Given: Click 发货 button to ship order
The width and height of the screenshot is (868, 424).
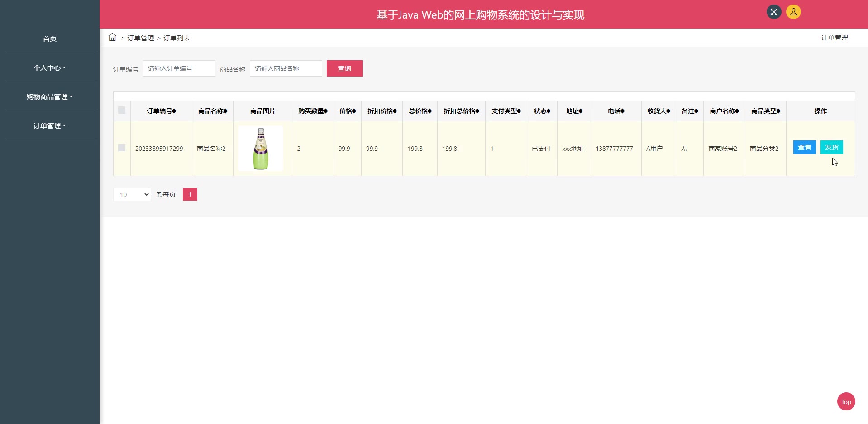Looking at the screenshot, I should pos(832,147).
